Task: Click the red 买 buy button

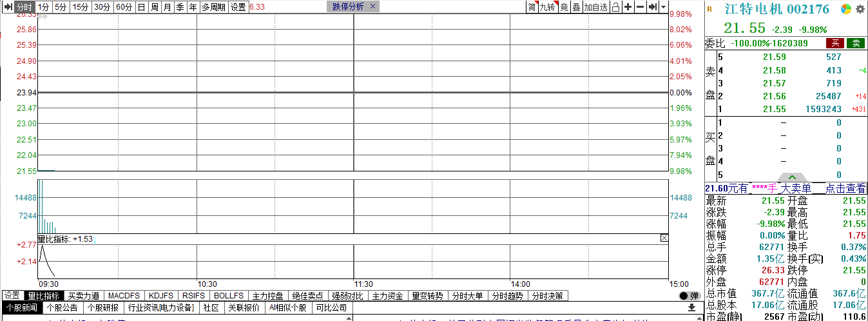Action: coord(834,43)
